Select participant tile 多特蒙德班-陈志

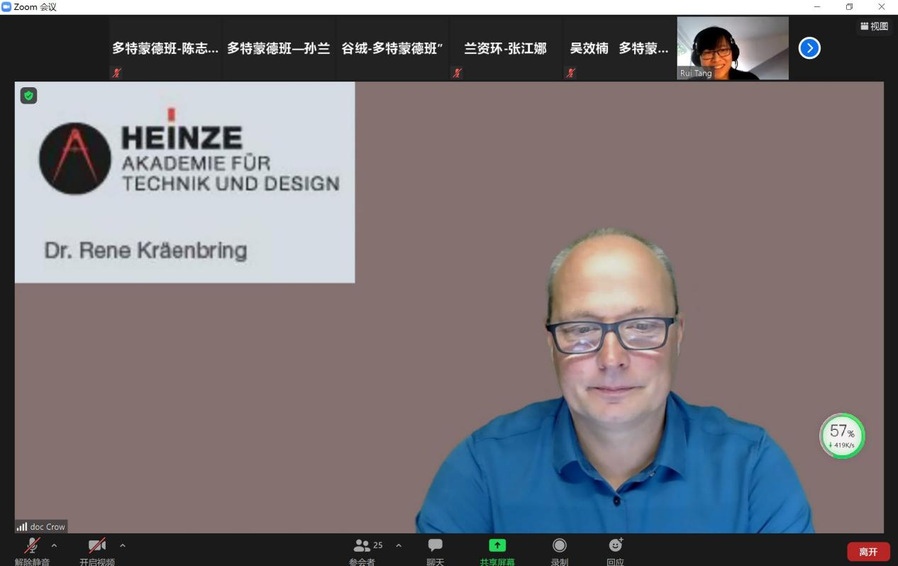pyautogui.click(x=165, y=48)
